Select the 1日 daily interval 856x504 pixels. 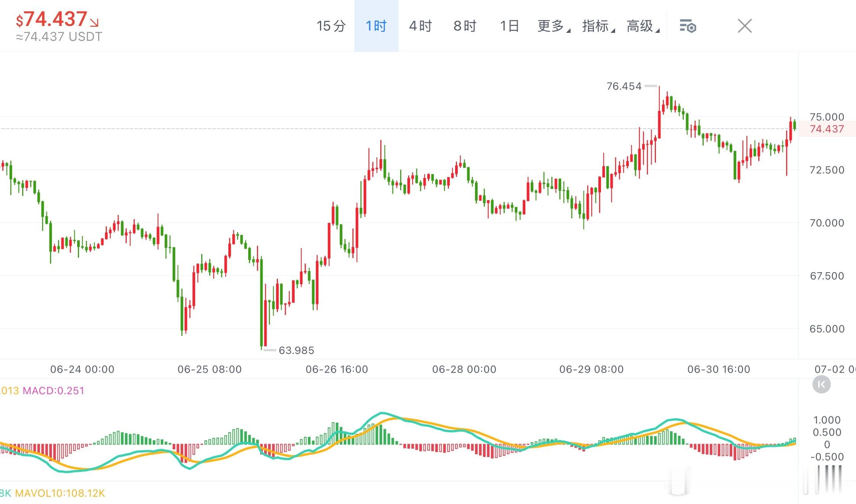click(510, 26)
